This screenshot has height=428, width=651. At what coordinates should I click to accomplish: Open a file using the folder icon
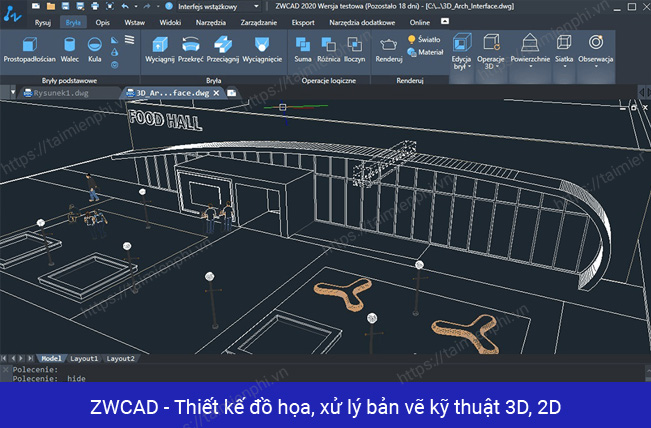(51, 6)
